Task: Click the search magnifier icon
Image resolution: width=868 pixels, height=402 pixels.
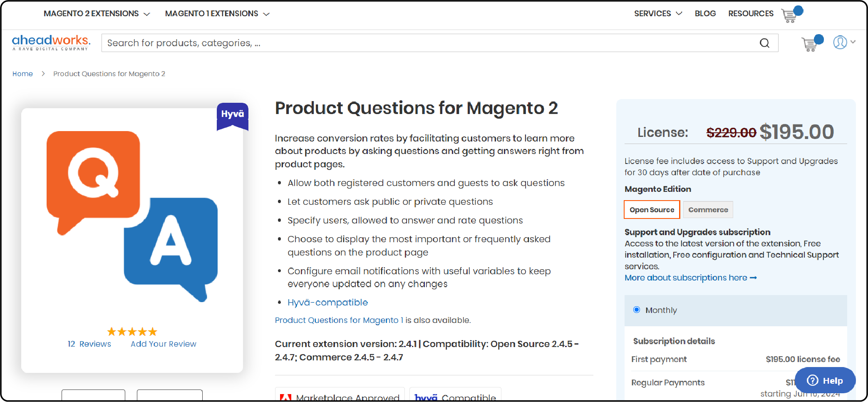Action: [x=764, y=43]
